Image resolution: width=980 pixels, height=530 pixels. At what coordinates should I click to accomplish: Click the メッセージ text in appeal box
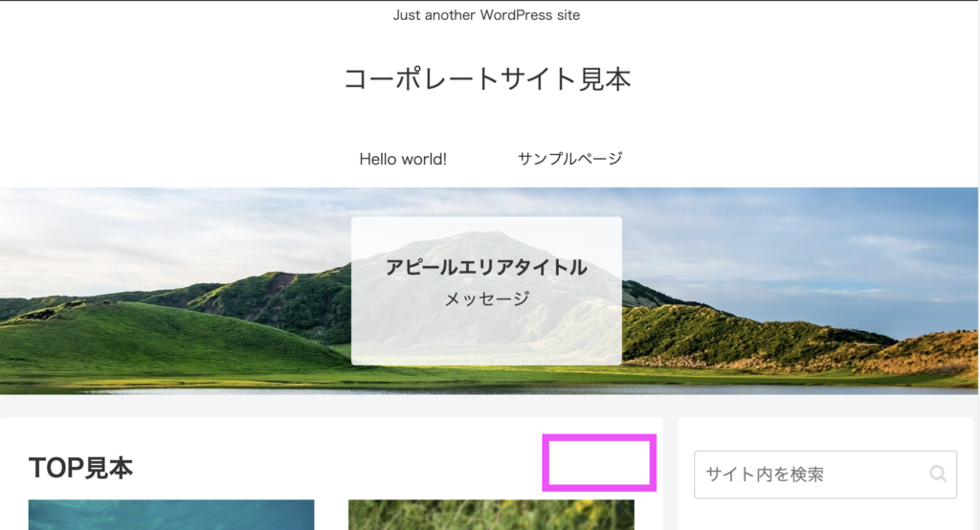point(486,299)
